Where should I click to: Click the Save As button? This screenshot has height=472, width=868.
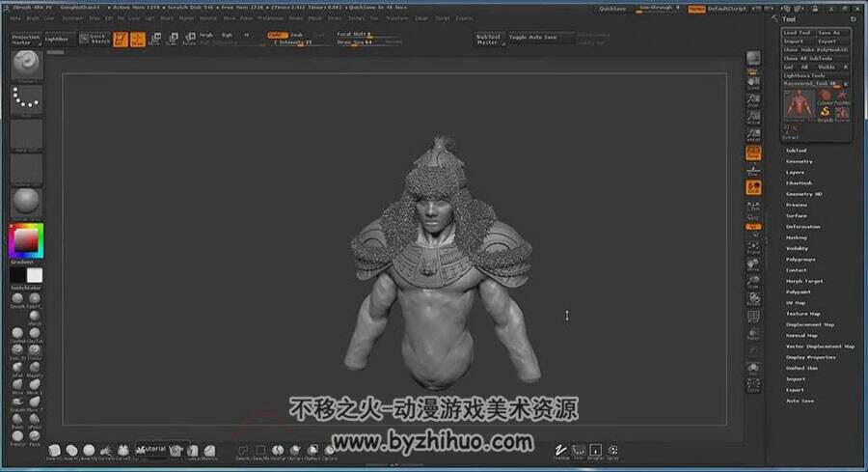(832, 33)
